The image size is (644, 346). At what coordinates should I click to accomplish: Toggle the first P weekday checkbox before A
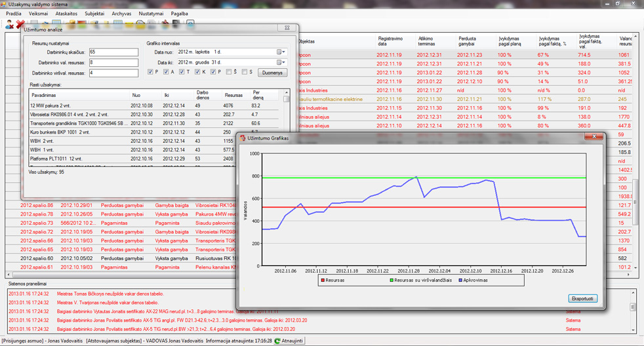(150, 72)
